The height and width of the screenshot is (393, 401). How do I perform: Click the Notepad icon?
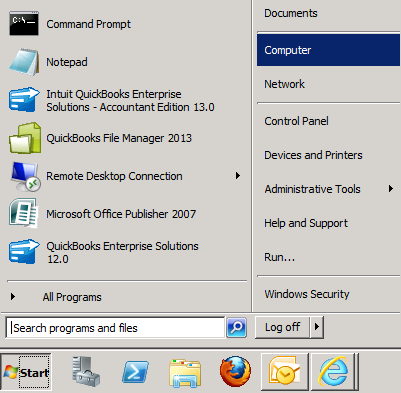point(24,62)
